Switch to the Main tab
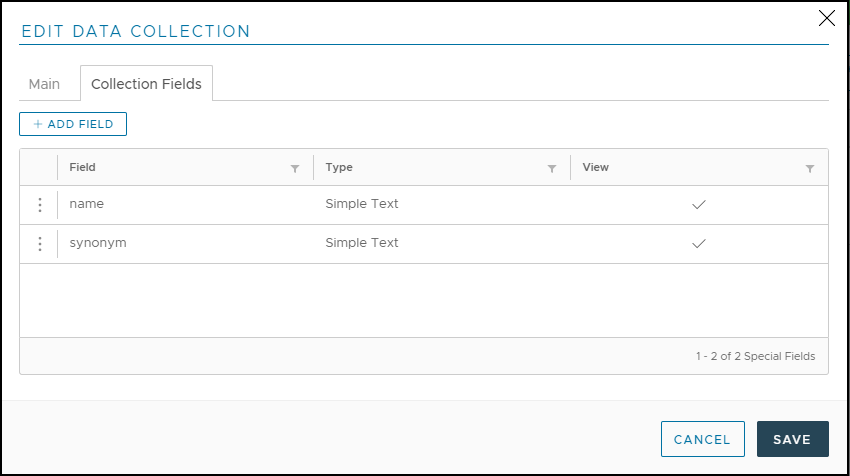Image resolution: width=850 pixels, height=476 pixels. [x=44, y=84]
